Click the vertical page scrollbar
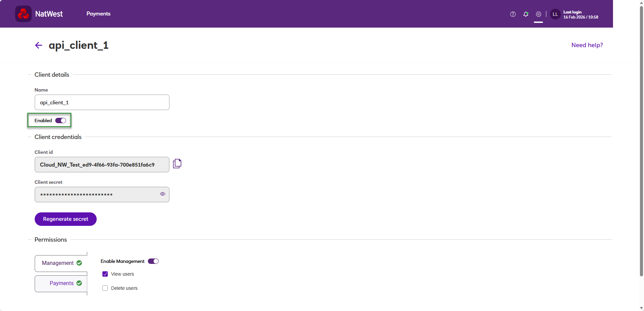Screen dimensions: 644x311 point(641,141)
